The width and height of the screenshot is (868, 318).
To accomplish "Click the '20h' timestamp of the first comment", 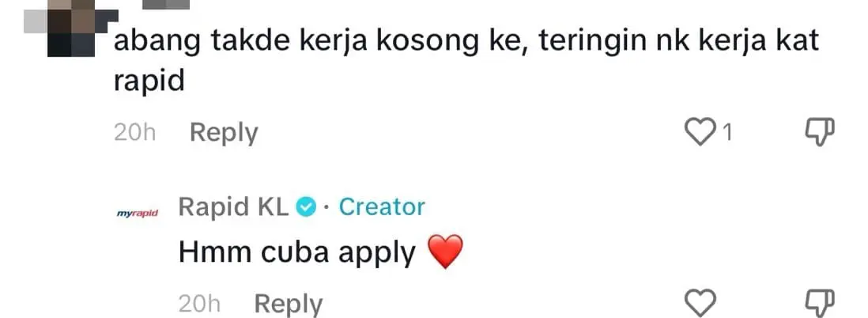I will [134, 133].
